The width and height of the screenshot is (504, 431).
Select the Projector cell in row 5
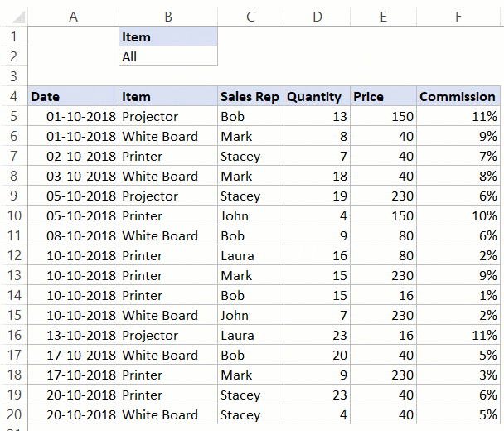[x=168, y=116]
